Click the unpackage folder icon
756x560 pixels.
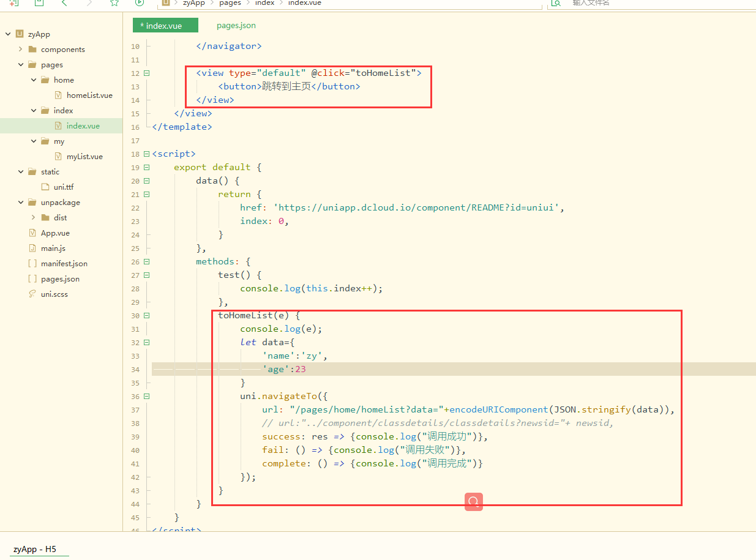(x=32, y=203)
